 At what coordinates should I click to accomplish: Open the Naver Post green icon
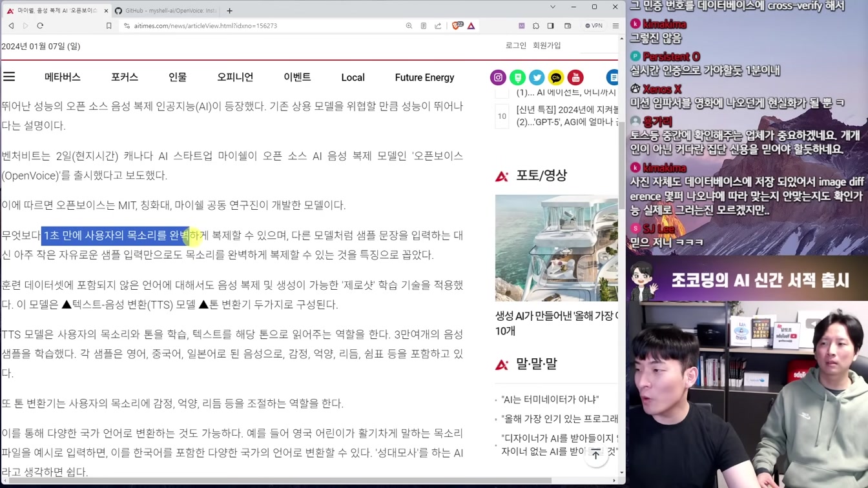(517, 77)
